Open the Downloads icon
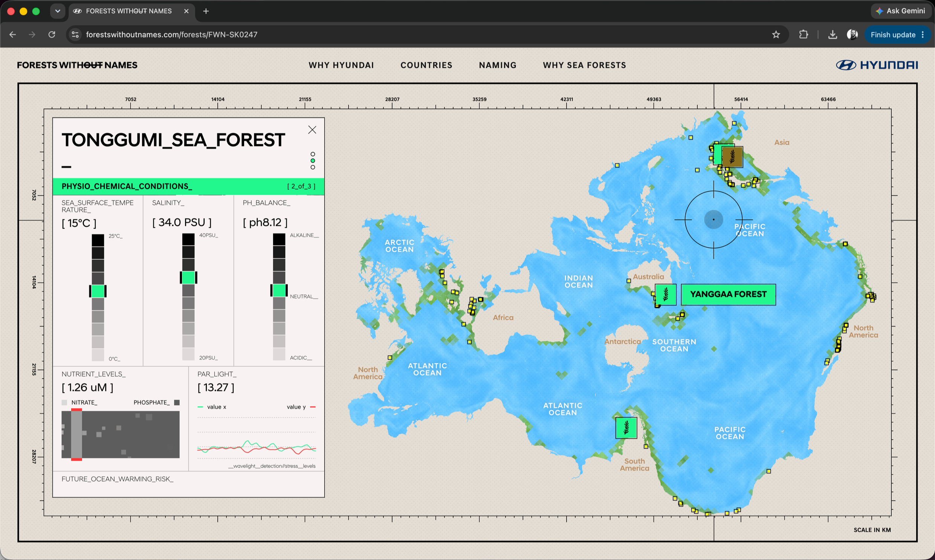 (832, 35)
